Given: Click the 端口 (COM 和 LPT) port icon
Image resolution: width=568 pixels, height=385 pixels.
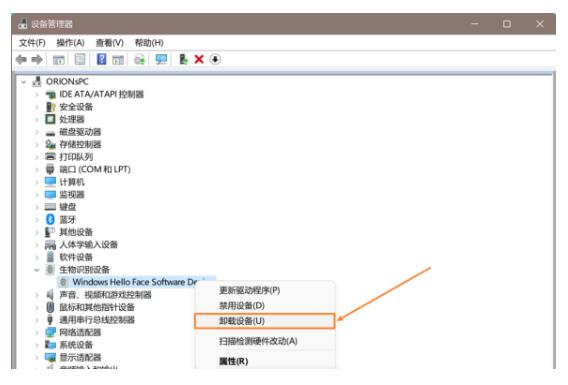Looking at the screenshot, I should (x=50, y=169).
